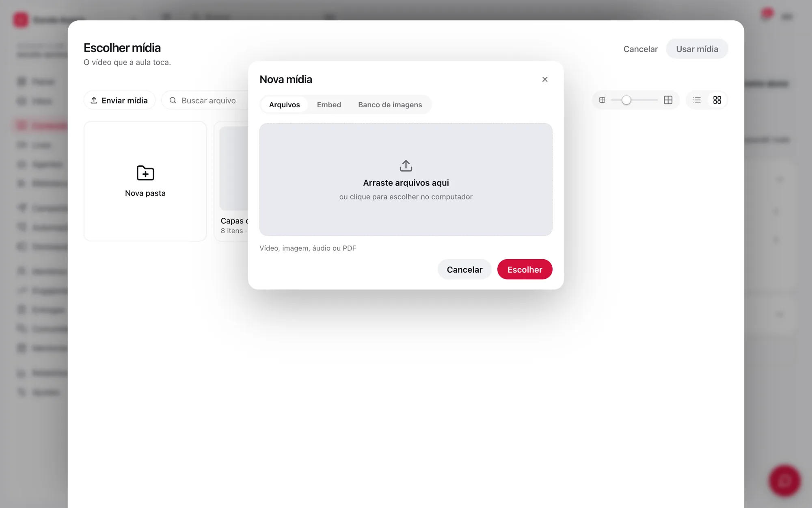Click the large grid size icon

668,100
